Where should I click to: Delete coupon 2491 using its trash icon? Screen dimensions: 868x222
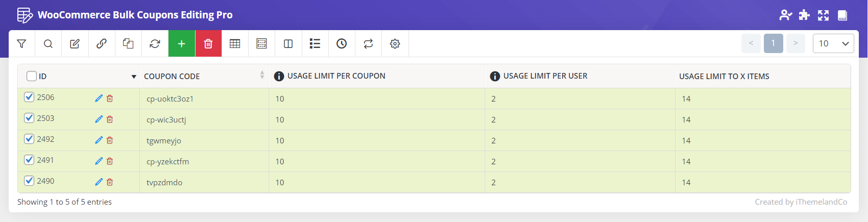[110, 161]
